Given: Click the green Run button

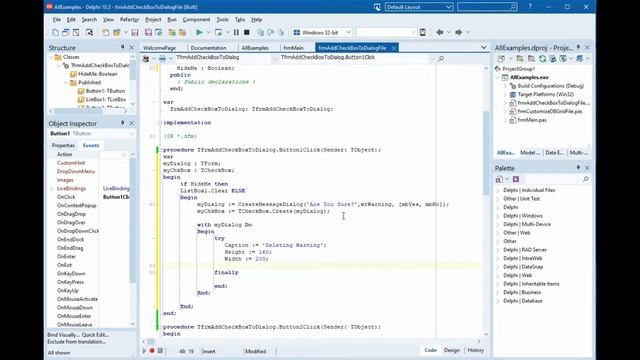Looking at the screenshot, I should [199, 32].
